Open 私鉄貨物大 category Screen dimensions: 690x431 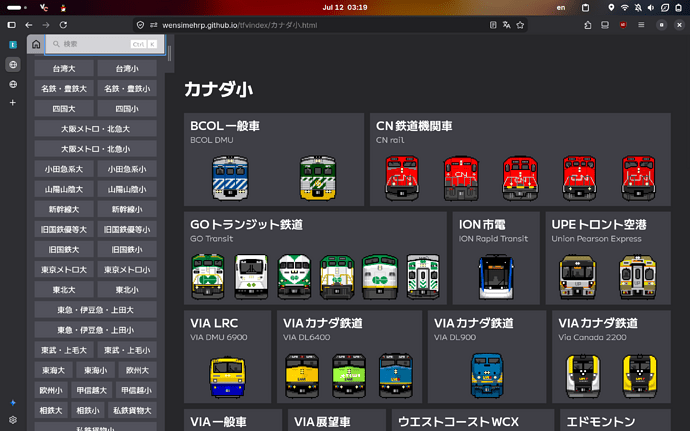(x=132, y=411)
